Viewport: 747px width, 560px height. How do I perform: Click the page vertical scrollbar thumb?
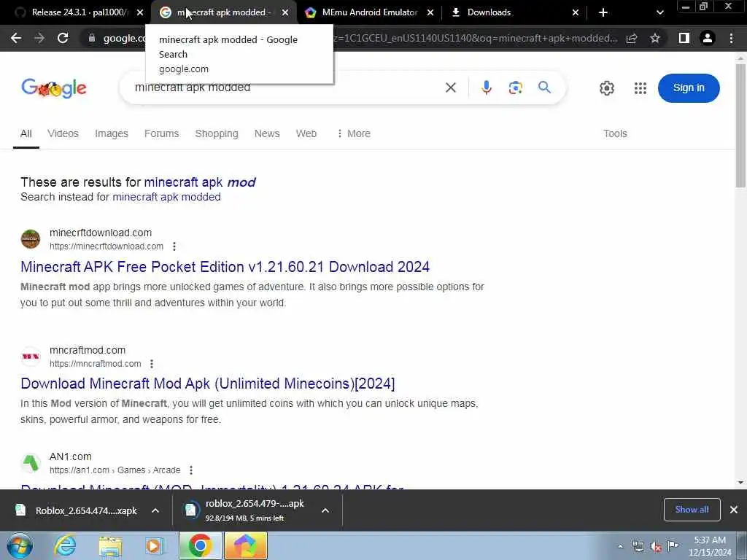(741, 125)
